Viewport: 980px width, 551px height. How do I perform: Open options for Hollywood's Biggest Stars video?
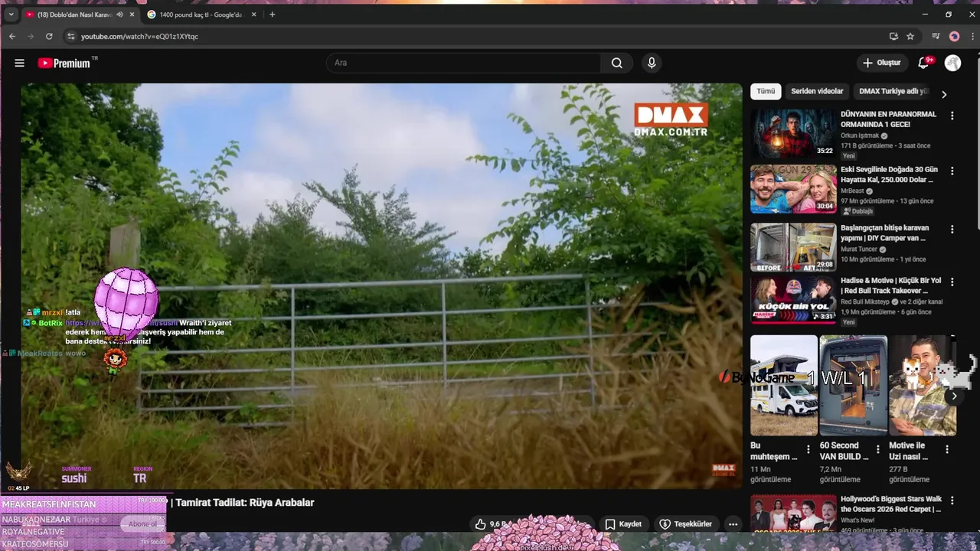click(x=952, y=501)
